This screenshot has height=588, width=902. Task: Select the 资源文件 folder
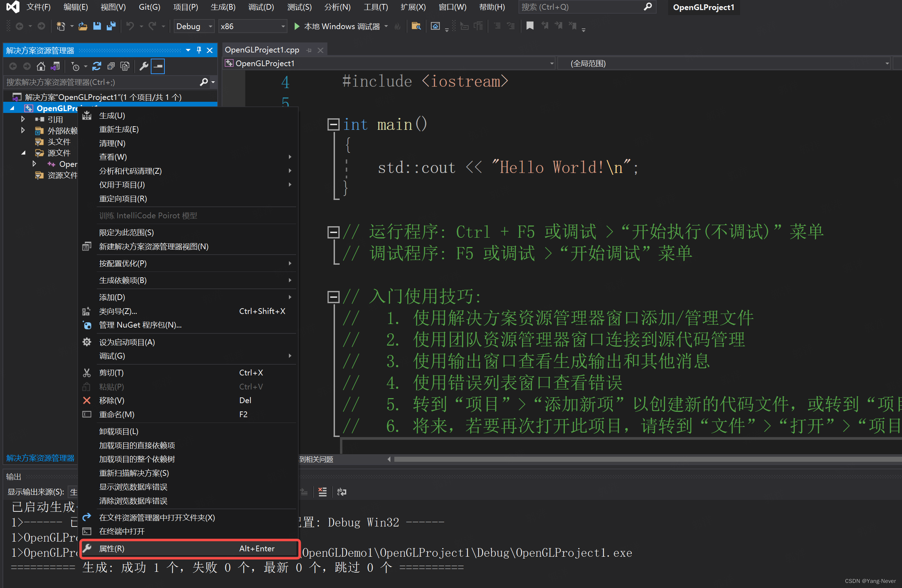(x=62, y=176)
